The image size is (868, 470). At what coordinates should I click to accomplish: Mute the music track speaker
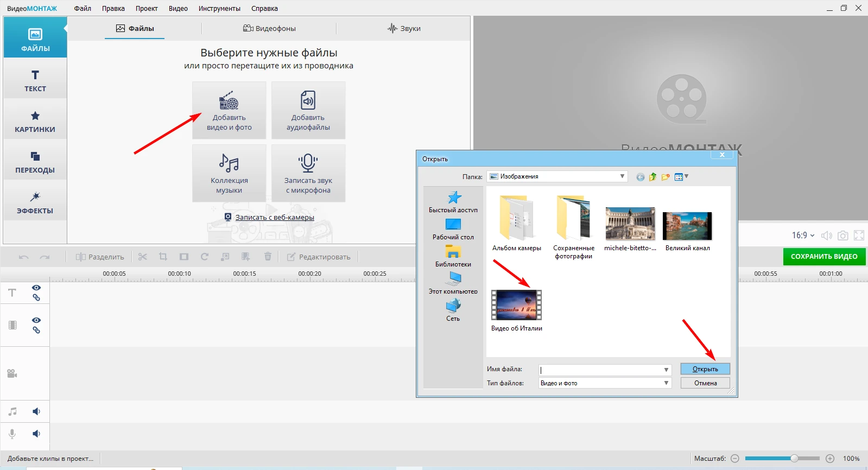coord(36,411)
